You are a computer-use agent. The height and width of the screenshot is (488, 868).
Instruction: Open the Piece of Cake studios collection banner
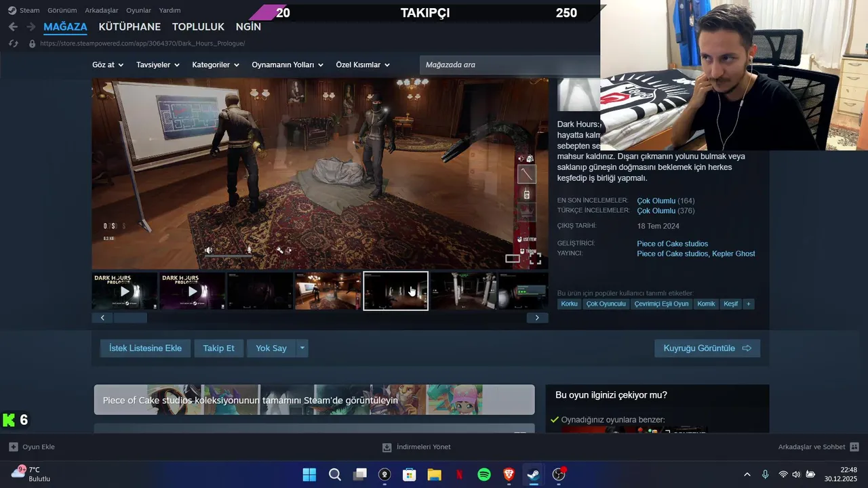point(315,400)
